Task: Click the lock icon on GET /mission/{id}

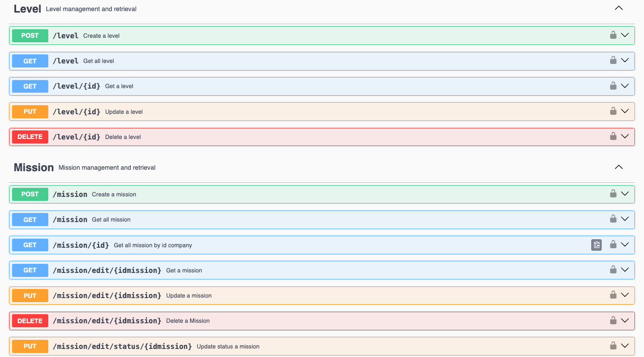Action: tap(613, 245)
